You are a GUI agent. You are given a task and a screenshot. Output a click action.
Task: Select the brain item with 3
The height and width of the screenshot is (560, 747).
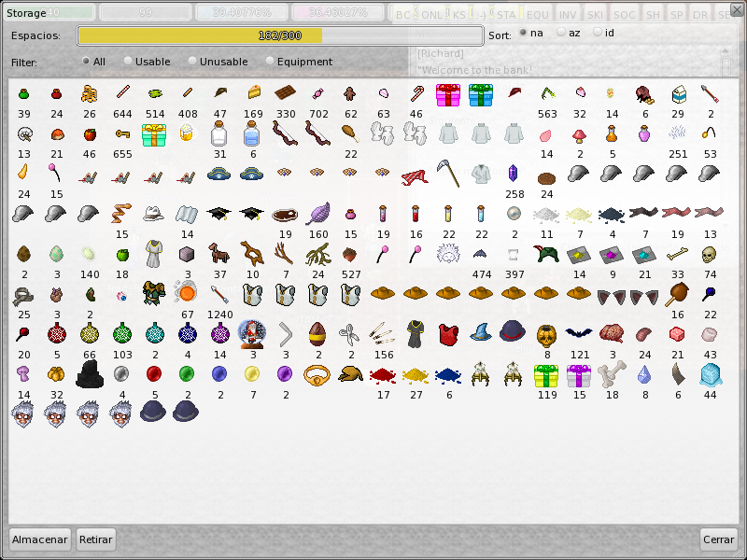point(612,334)
